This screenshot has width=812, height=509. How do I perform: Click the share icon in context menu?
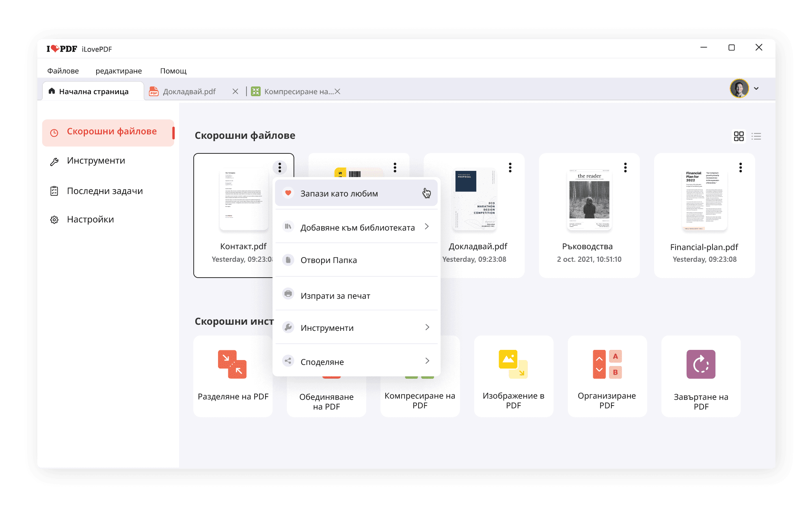pyautogui.click(x=288, y=361)
